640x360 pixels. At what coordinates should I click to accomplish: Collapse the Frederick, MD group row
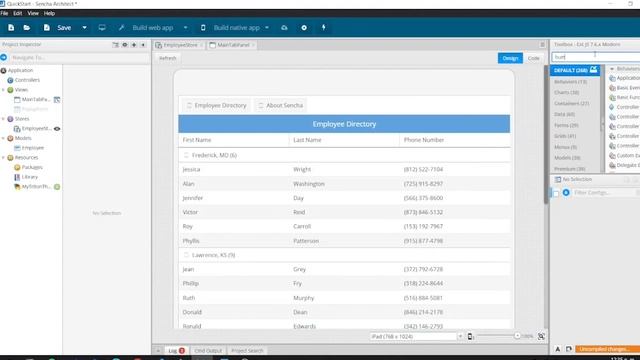186,155
